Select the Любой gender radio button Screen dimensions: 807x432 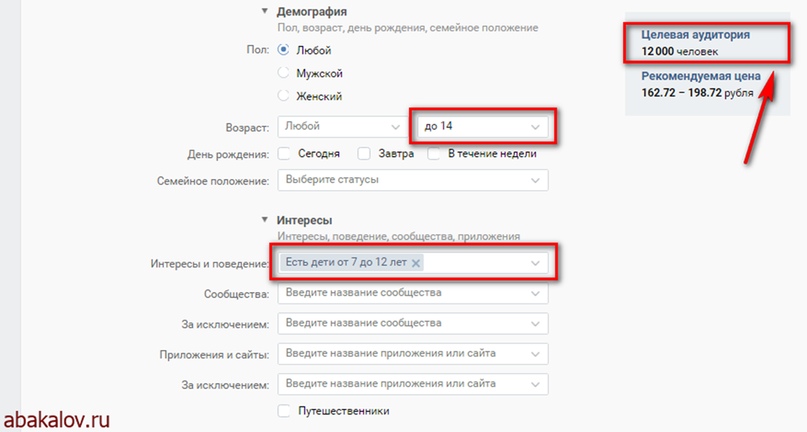click(x=284, y=50)
